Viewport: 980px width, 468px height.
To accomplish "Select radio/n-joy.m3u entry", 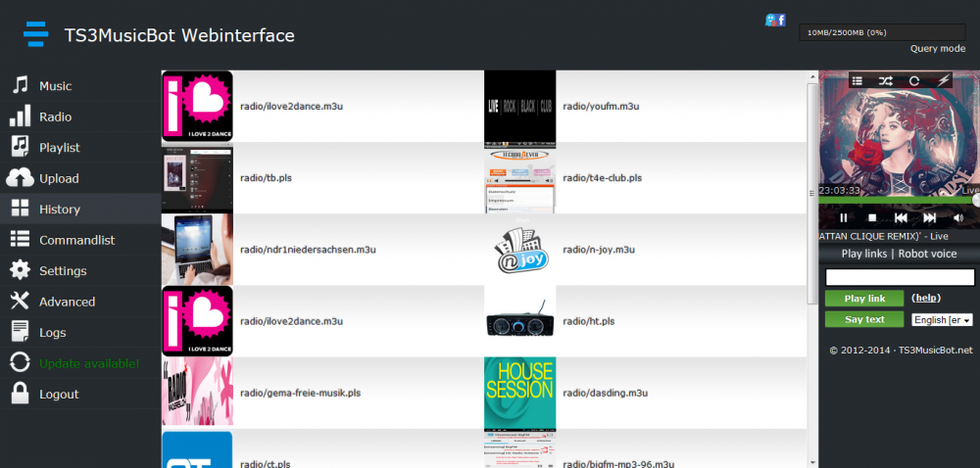I will 599,250.
